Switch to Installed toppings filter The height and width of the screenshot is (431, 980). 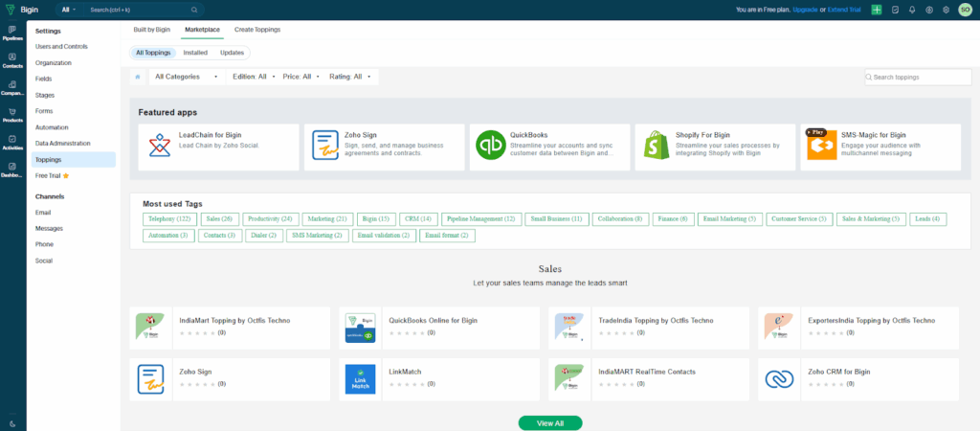coord(195,53)
